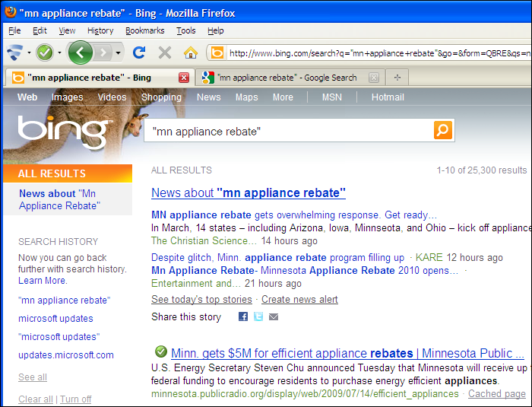Viewport: 532px width, 407px height.
Task: Click the Firefox Back arrow button
Action: [x=80, y=52]
